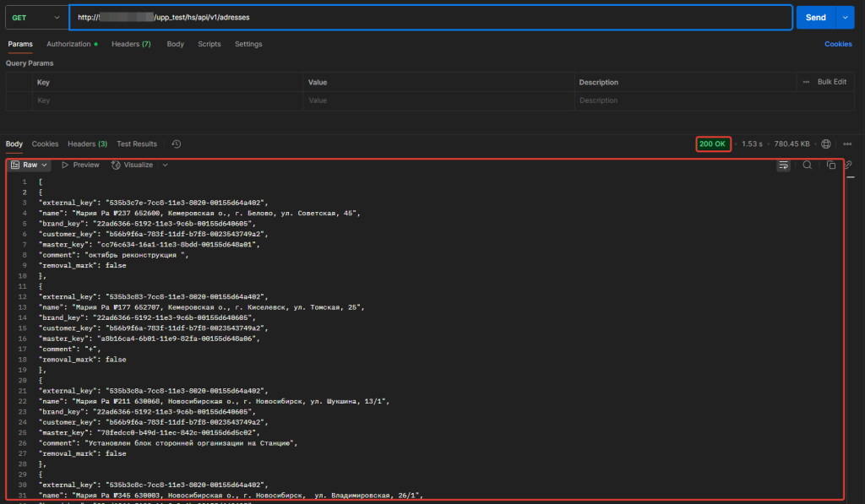Switch to the Preview response view
865x504 pixels.
coord(80,165)
